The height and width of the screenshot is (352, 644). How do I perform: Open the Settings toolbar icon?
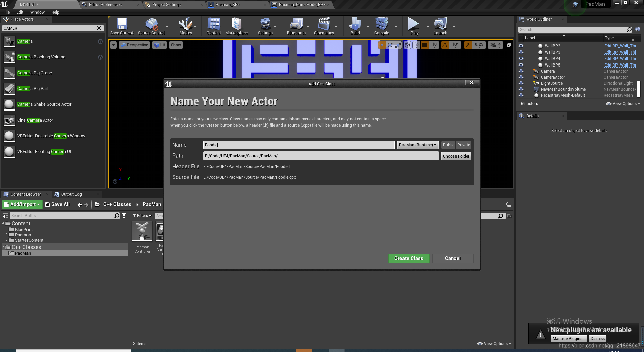[265, 26]
